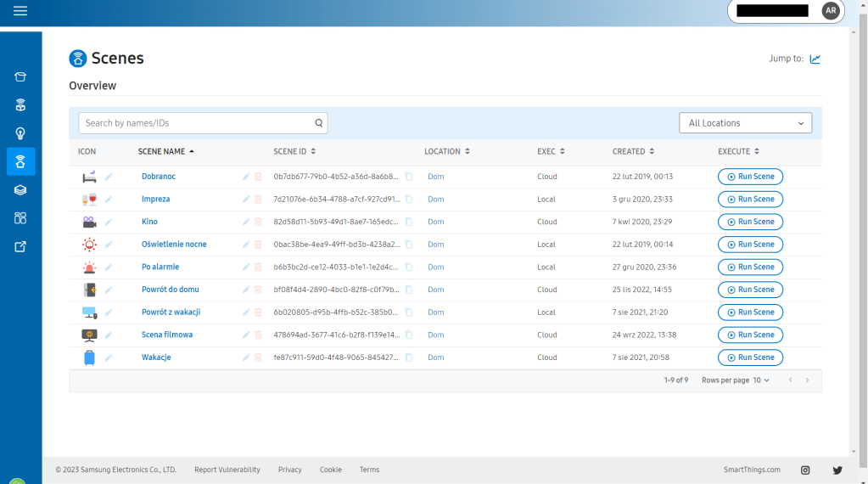Open the hamburger menu at top left
The image size is (868, 484).
tap(20, 11)
